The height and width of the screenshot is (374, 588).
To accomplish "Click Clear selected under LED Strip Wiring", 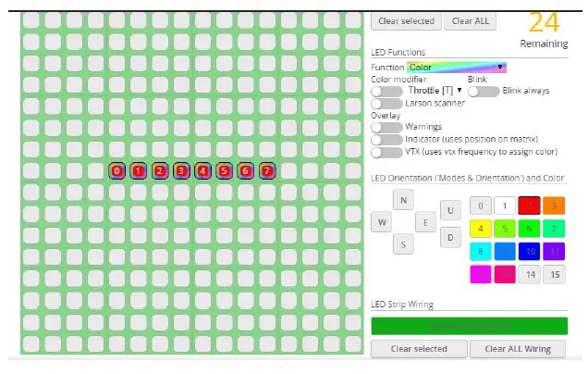I will click(x=419, y=349).
